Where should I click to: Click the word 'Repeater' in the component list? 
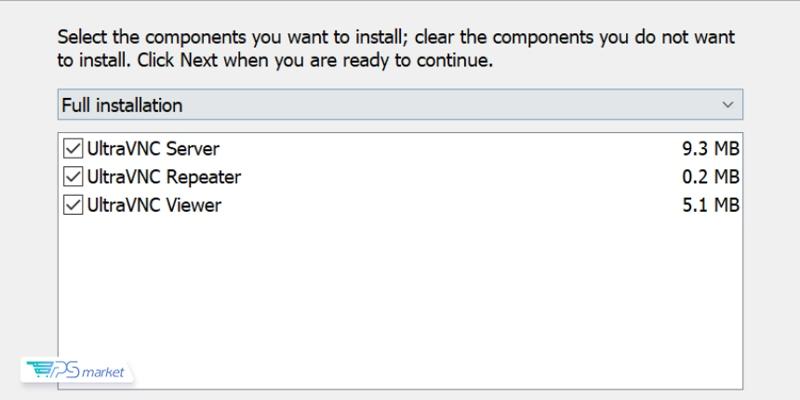pos(204,177)
